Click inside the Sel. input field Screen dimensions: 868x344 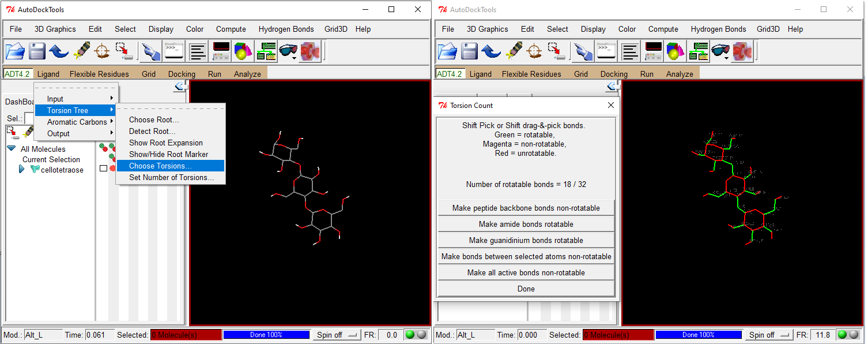click(x=29, y=118)
